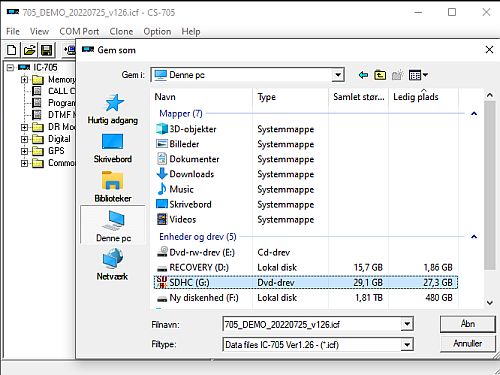Select the Skrivebord folder in file list

point(184,204)
